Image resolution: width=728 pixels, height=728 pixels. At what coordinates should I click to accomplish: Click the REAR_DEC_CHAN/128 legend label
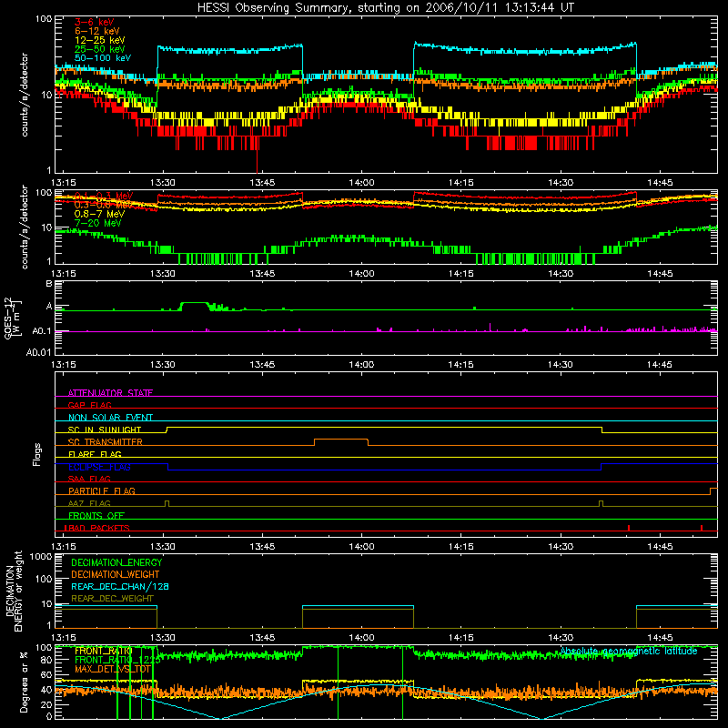(120, 586)
